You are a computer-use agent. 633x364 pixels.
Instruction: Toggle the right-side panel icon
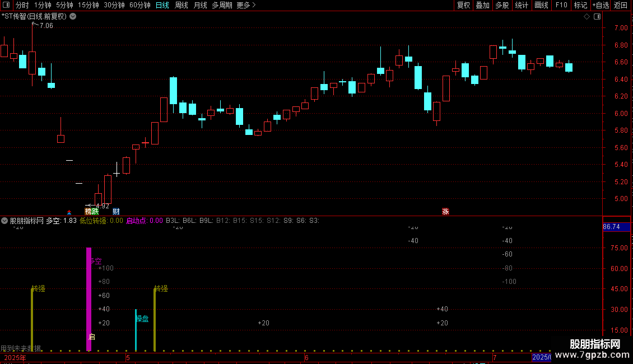click(597, 17)
